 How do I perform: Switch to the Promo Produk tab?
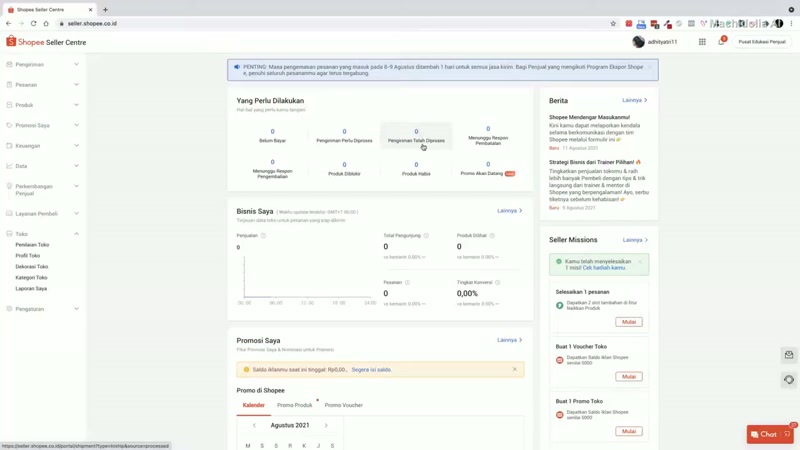294,405
